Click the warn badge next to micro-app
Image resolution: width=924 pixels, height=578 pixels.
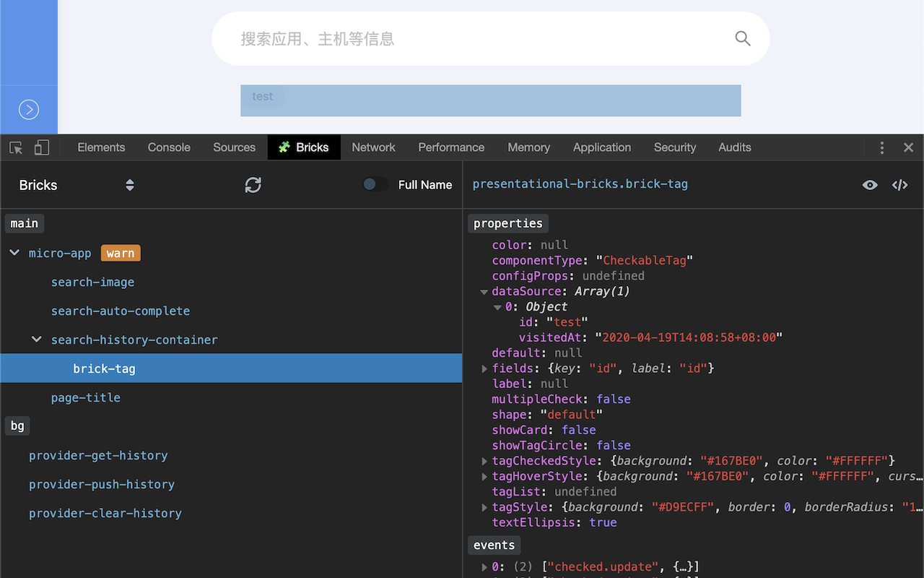120,253
